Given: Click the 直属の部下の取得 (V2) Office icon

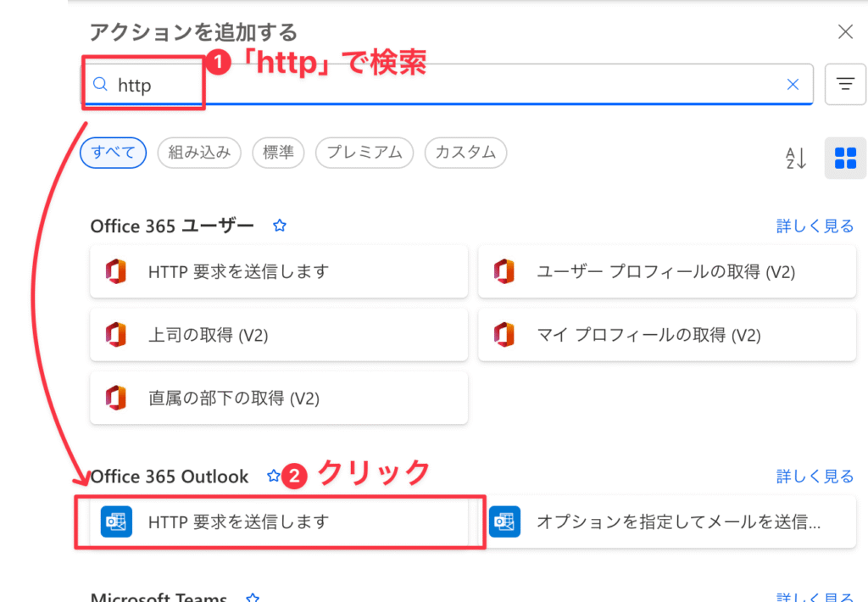Looking at the screenshot, I should [x=116, y=398].
